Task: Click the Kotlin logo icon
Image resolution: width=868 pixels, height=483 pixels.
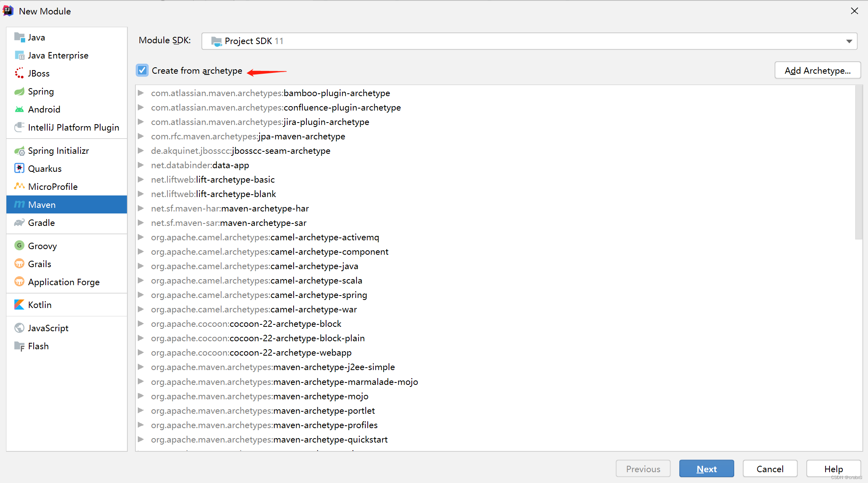Action: point(19,305)
